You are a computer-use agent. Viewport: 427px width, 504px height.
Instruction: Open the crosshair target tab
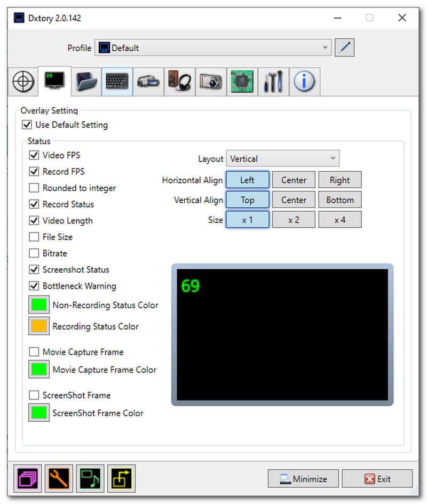23,82
